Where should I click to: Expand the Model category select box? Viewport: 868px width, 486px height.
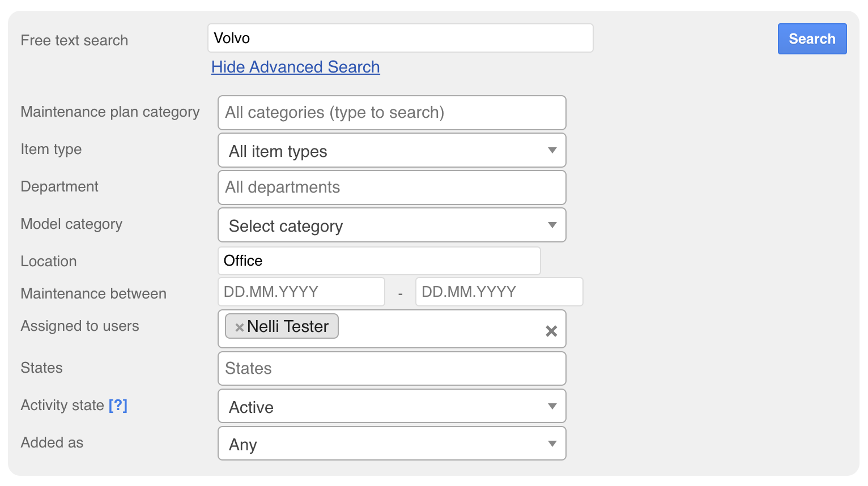click(x=391, y=225)
